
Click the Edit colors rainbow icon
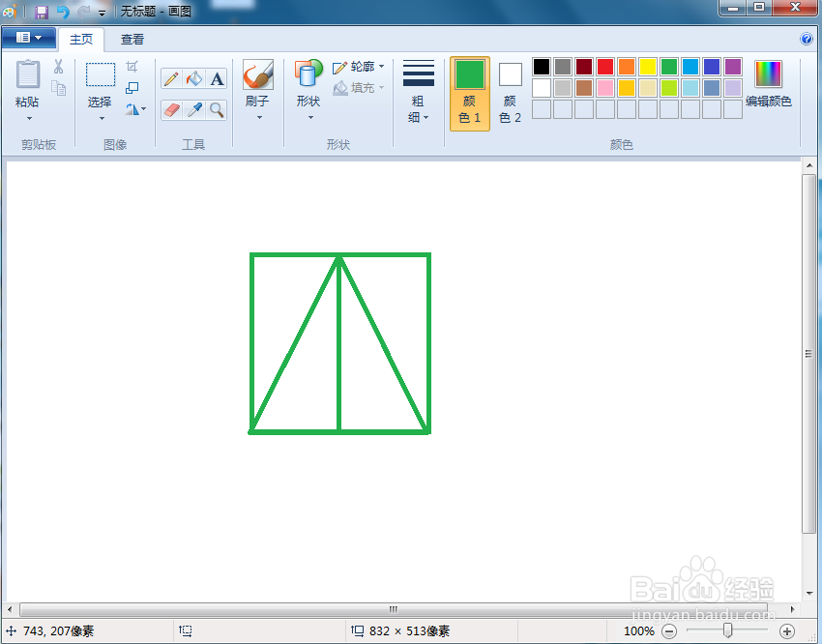(x=768, y=73)
